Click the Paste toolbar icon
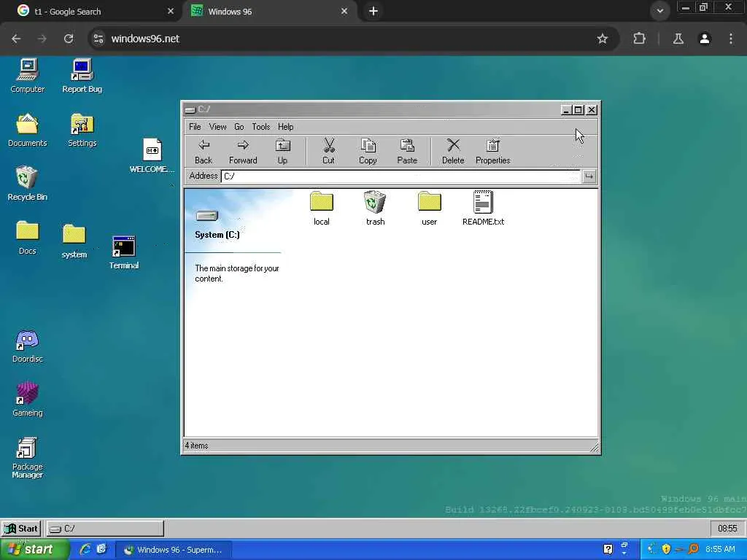This screenshot has height=560, width=747. point(407,151)
